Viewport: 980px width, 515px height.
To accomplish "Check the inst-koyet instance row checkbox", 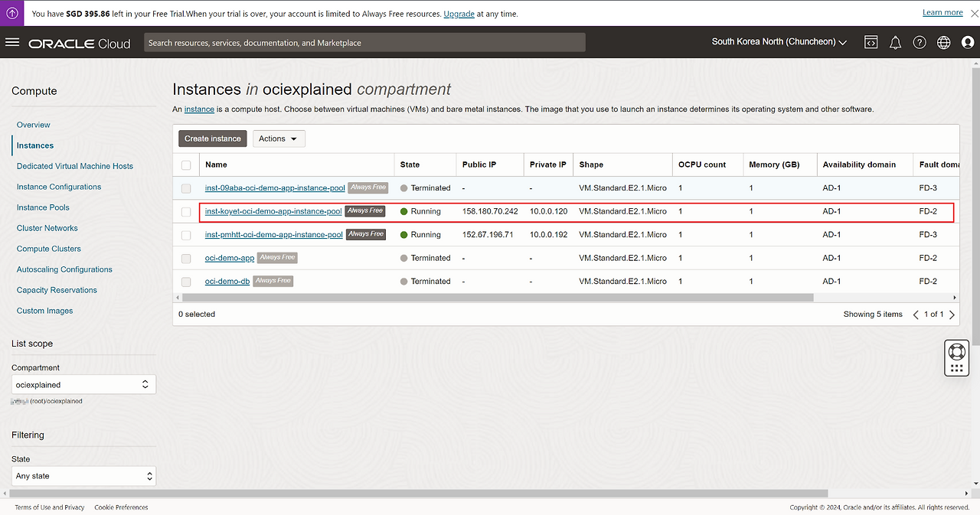I will [186, 211].
